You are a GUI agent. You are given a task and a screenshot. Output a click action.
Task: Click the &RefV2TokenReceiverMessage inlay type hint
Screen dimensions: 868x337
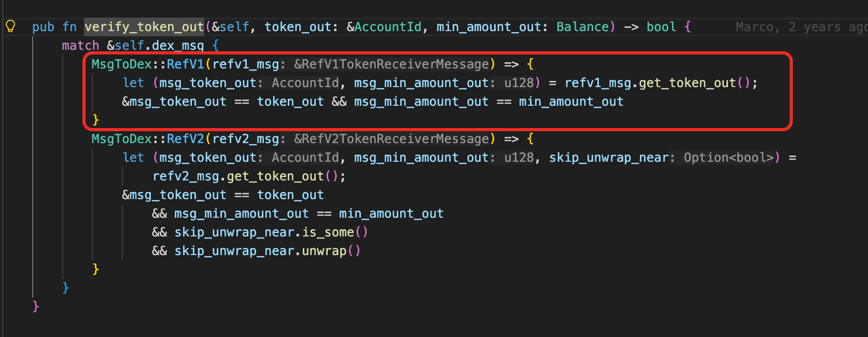pos(391,139)
